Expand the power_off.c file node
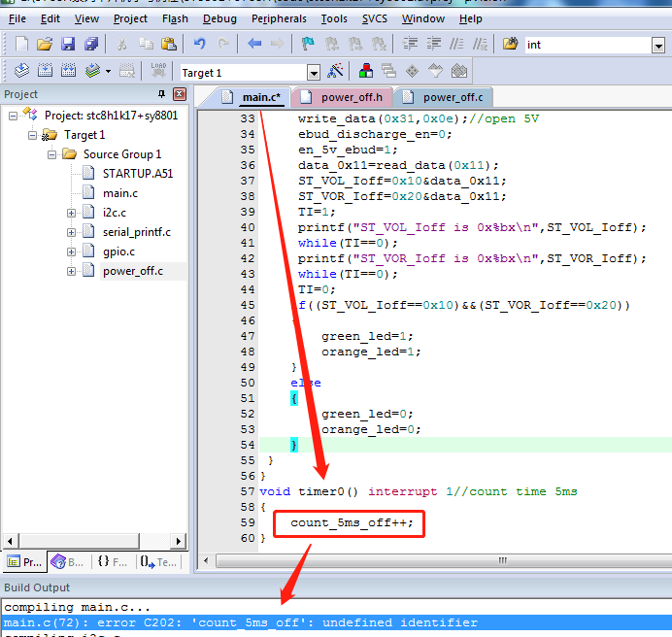 click(x=71, y=271)
